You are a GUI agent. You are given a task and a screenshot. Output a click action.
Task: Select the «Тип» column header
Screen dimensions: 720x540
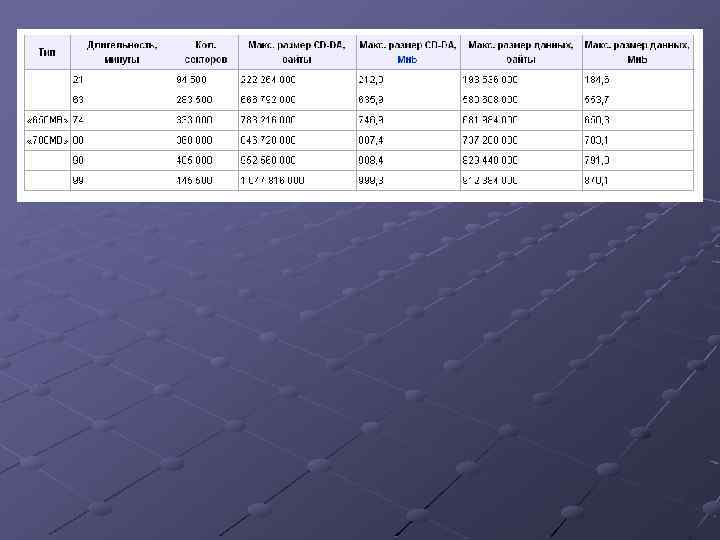click(x=47, y=52)
